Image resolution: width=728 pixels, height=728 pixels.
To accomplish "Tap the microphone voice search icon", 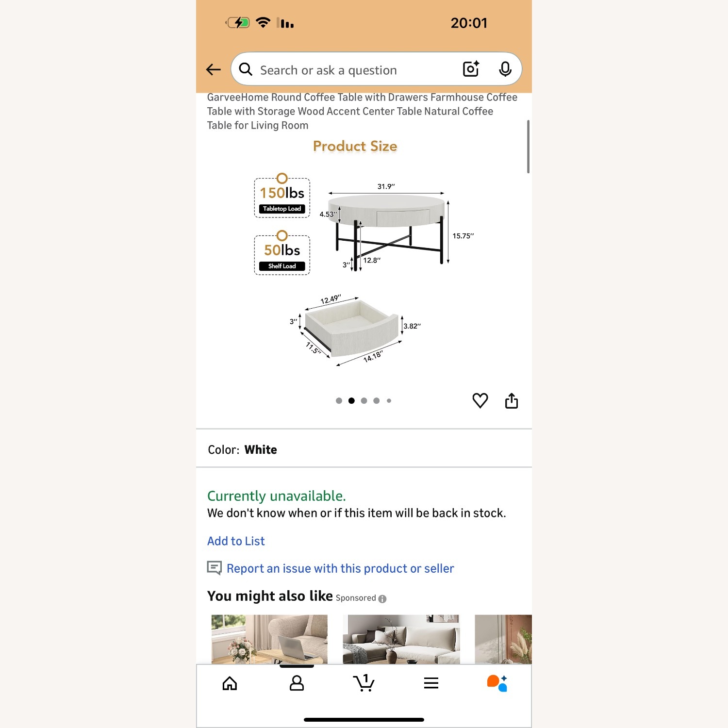I will point(505,69).
